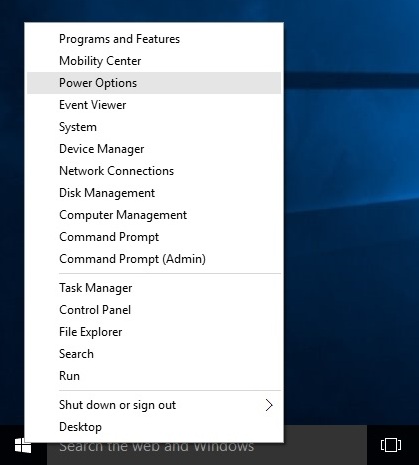The width and height of the screenshot is (419, 465).
Task: Open the System menu entry
Action: [x=154, y=127]
